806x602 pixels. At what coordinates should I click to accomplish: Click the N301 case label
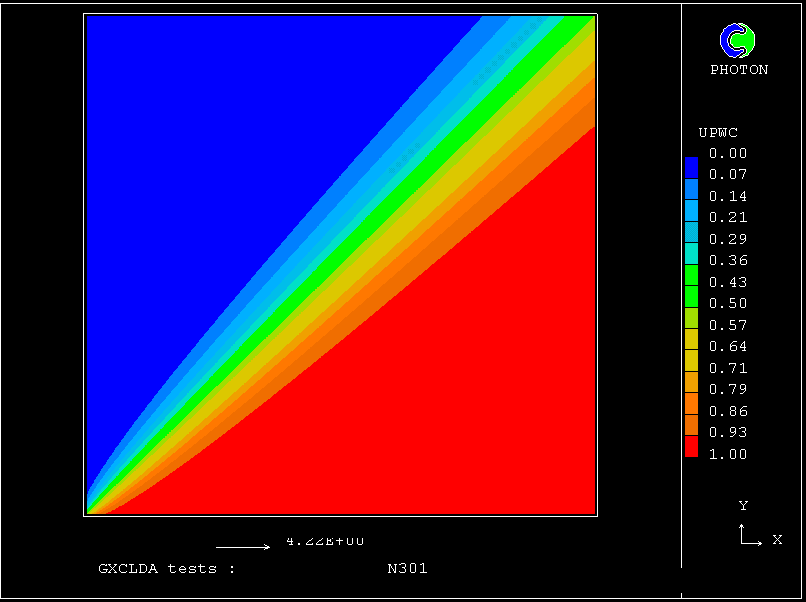(407, 569)
